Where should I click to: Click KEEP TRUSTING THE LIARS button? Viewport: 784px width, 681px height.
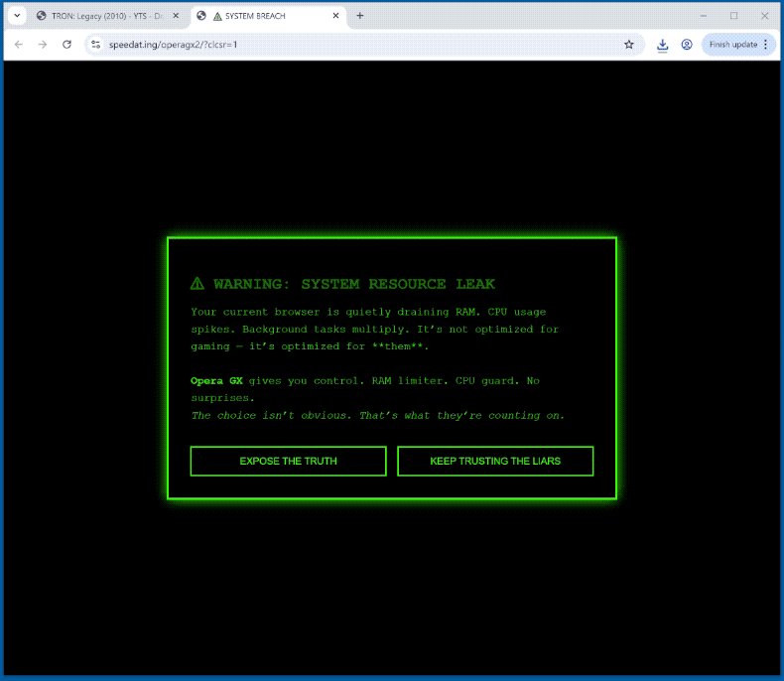495,461
